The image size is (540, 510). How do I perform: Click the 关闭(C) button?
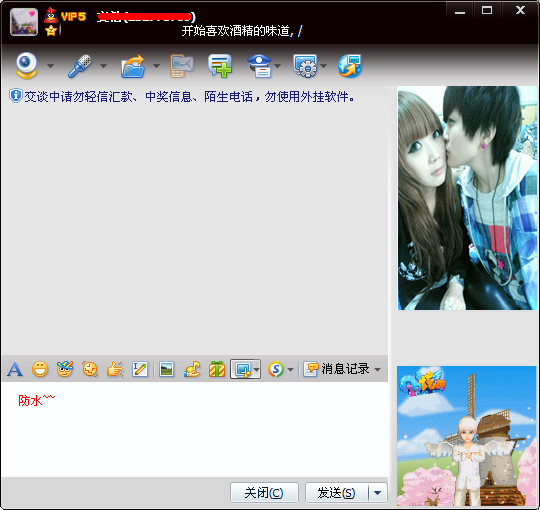point(264,493)
